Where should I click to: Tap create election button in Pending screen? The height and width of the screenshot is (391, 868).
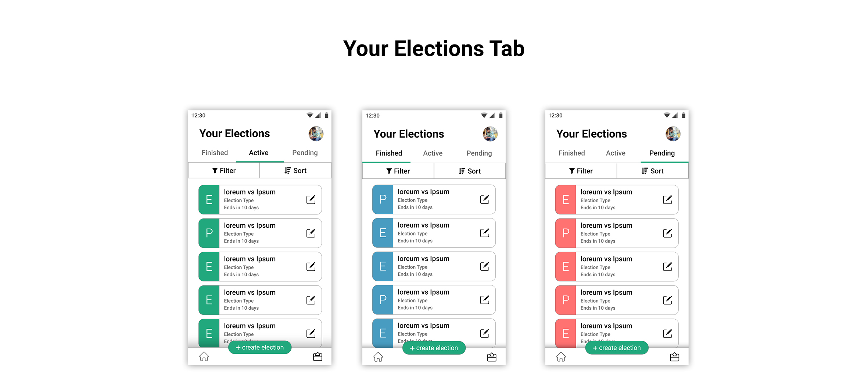pyautogui.click(x=617, y=348)
